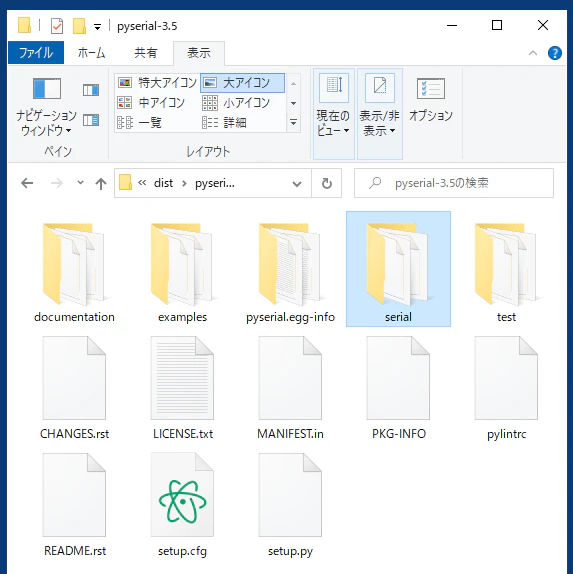This screenshot has height=574, width=573.
Task: Choose extra large icons layout
Action: click(157, 83)
